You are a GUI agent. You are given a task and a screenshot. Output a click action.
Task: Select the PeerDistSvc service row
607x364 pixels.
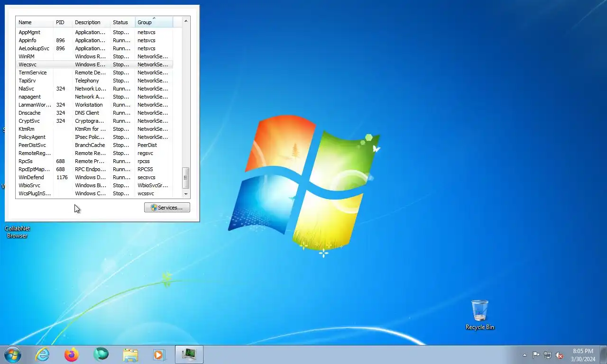[94, 145]
